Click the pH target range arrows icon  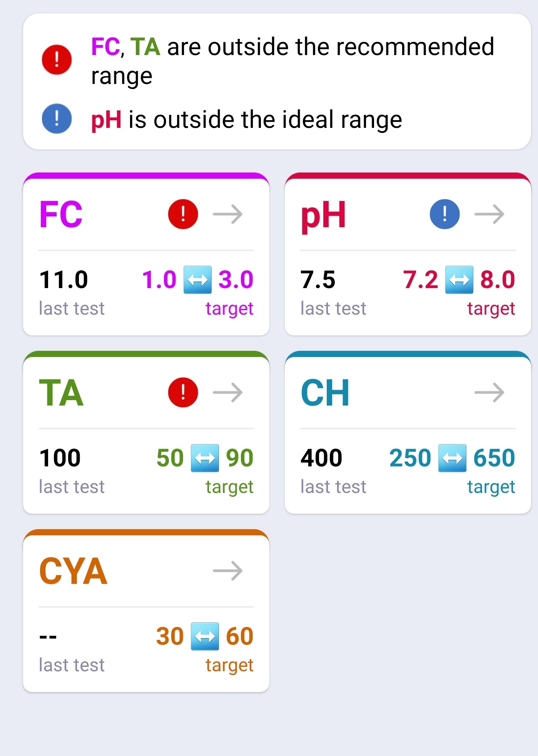[459, 280]
